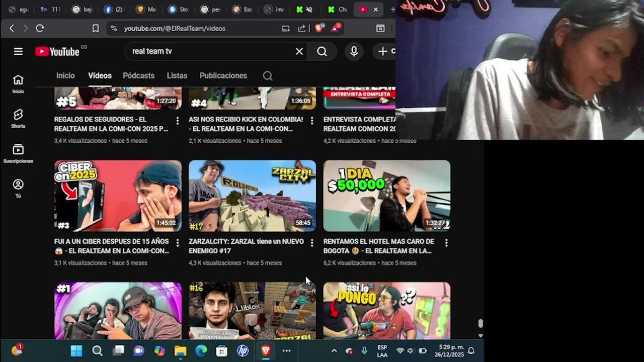Open the HP app on taskbar
Viewport: 644px width, 362px height.
click(243, 350)
